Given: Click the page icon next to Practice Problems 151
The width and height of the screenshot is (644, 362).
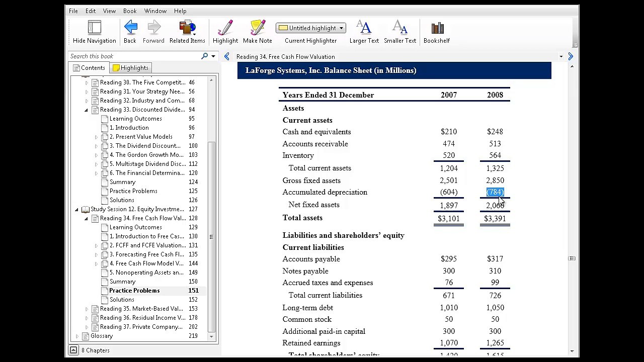Looking at the screenshot, I should tap(104, 291).
